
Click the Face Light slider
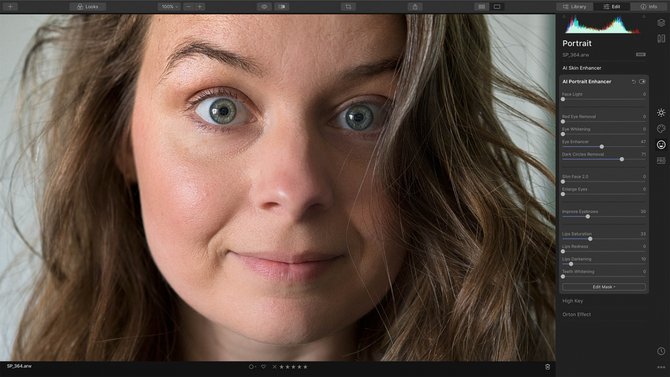tap(604, 99)
